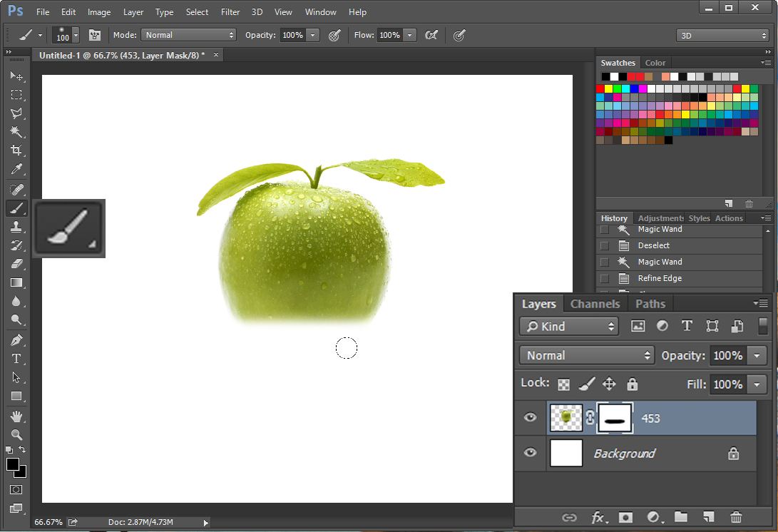This screenshot has height=532, width=778.
Task: Select the Horizontal Type tool
Action: tap(16, 359)
